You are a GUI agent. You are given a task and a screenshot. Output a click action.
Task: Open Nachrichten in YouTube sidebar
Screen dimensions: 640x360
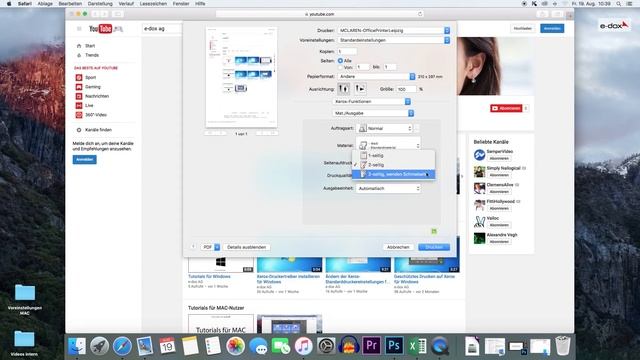point(97,96)
